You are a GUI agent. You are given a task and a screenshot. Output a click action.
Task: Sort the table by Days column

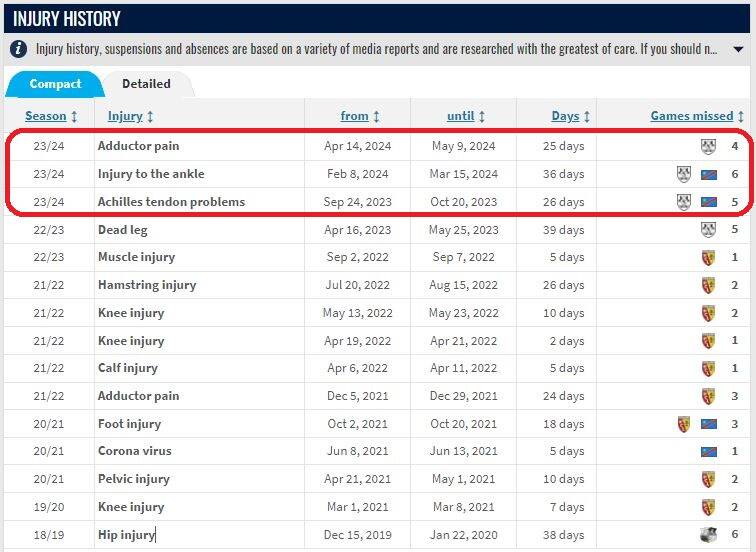click(x=571, y=116)
